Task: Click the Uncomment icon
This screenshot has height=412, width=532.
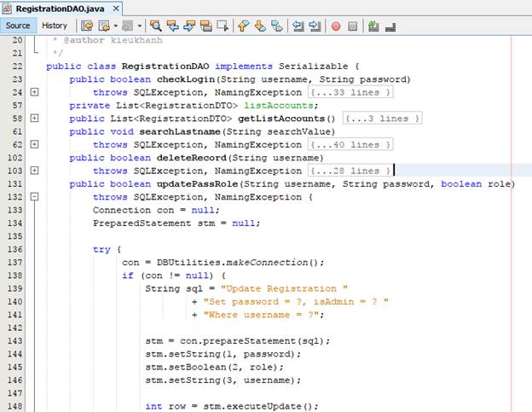Action: tap(390, 26)
